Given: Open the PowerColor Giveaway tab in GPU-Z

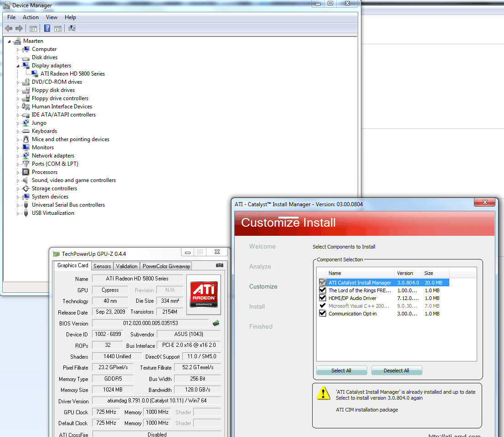Looking at the screenshot, I should pos(166,266).
